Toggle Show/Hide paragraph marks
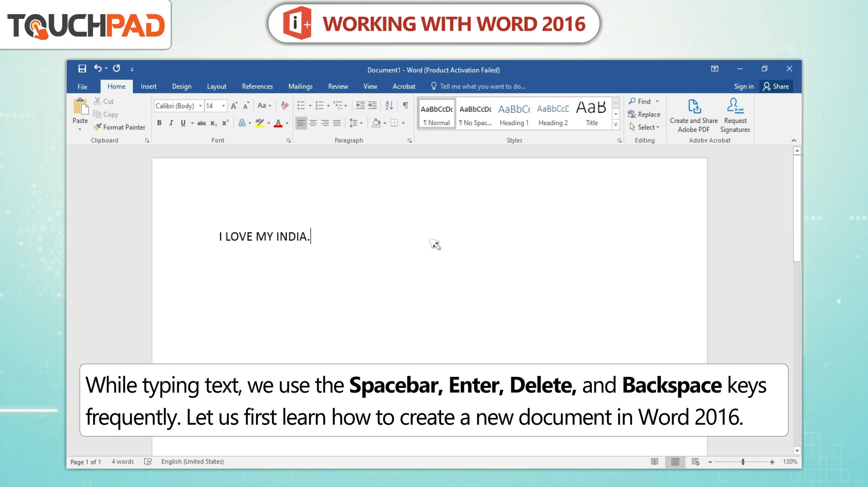The image size is (868, 487). point(406,106)
